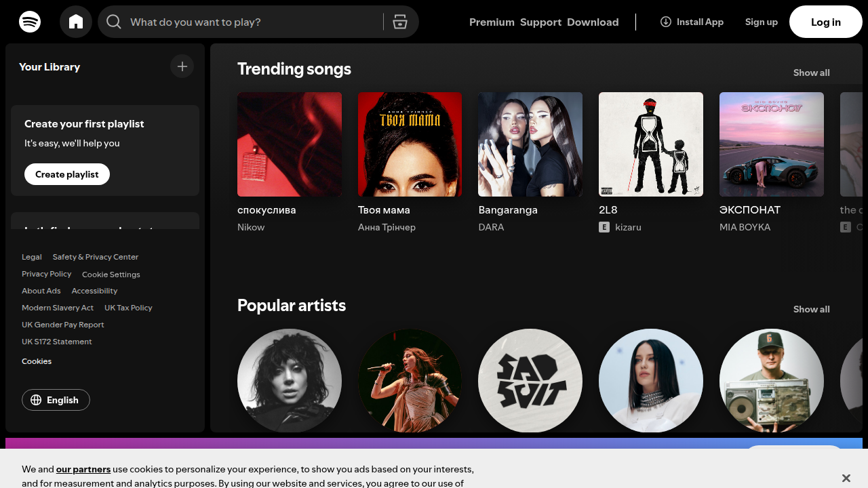Click the Log in button
The image size is (868, 488).
pos(826,22)
